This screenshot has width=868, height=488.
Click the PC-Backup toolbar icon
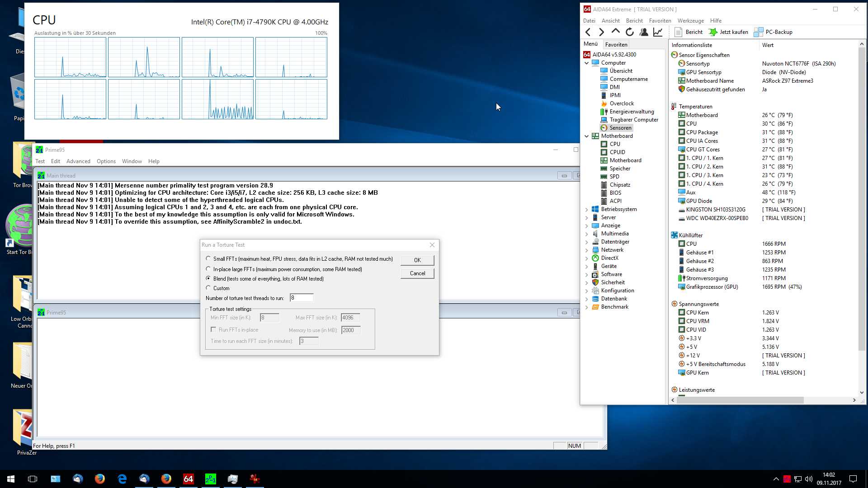pos(773,32)
